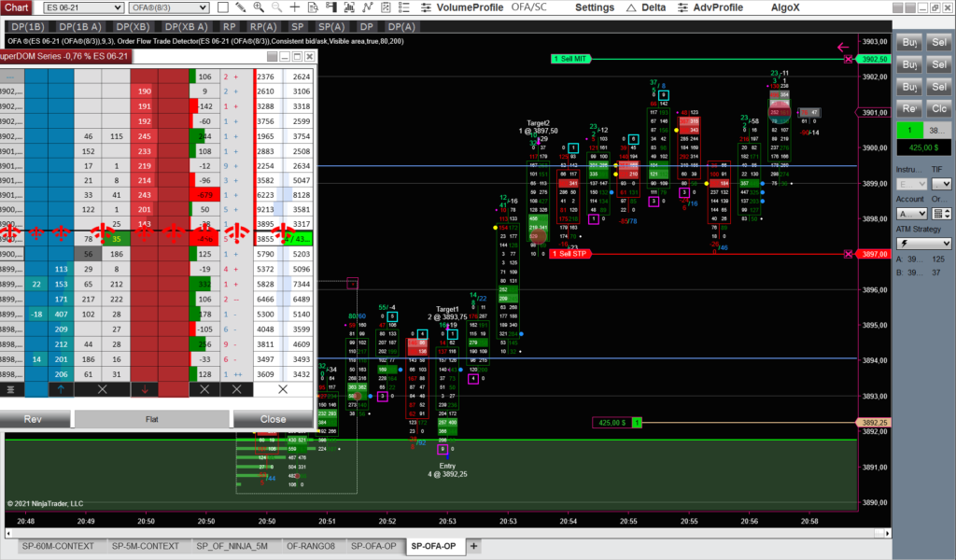Screen dimensions: 956x560
Task: Click the red down arrow in SuperDOM footer
Action: coord(145,389)
